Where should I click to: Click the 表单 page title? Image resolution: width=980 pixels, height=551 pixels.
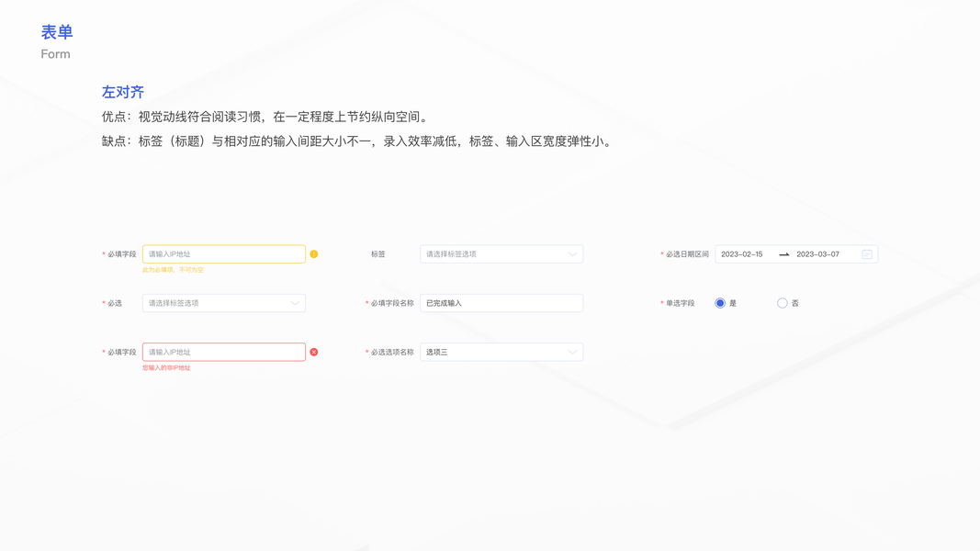(x=57, y=32)
